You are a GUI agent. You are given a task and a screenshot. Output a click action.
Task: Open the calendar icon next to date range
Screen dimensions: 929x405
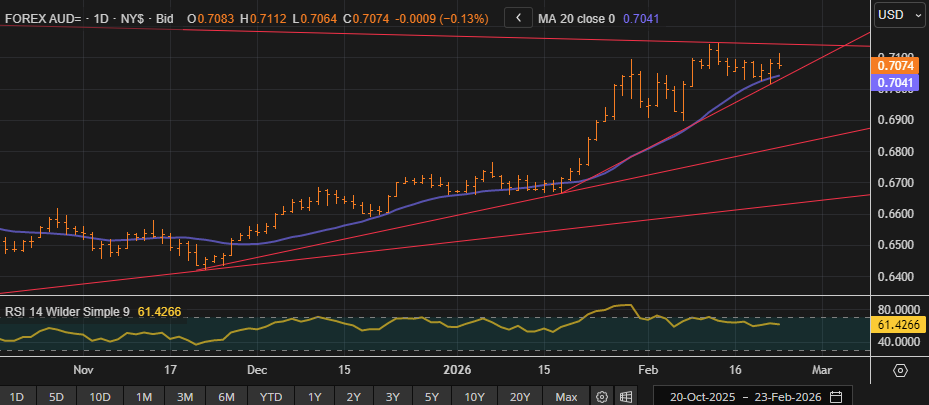(x=836, y=396)
